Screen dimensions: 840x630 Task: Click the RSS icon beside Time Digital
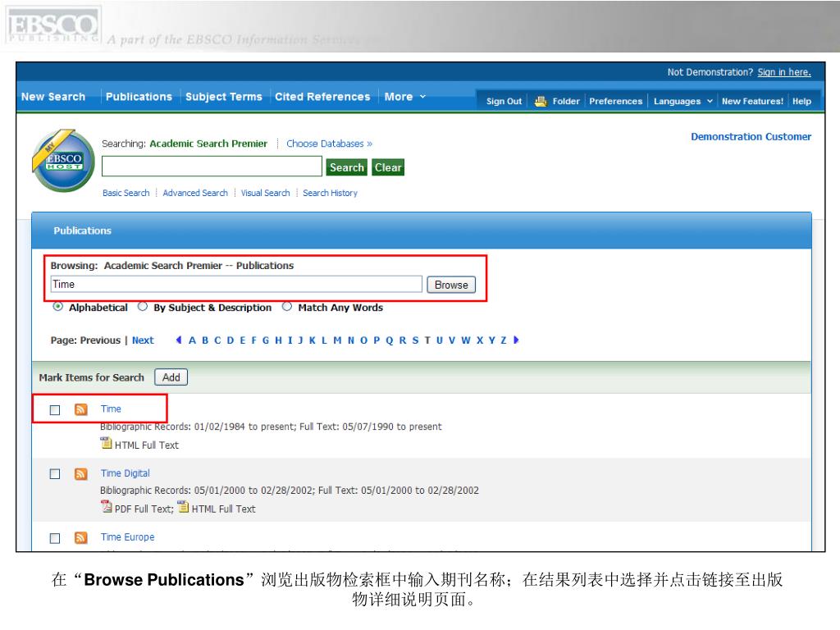pyautogui.click(x=81, y=474)
